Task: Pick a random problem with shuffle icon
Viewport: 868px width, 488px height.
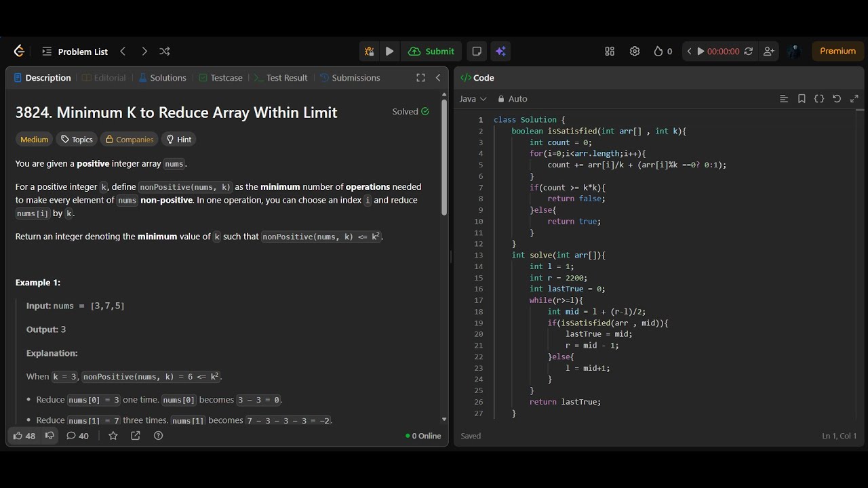Action: [x=165, y=51]
